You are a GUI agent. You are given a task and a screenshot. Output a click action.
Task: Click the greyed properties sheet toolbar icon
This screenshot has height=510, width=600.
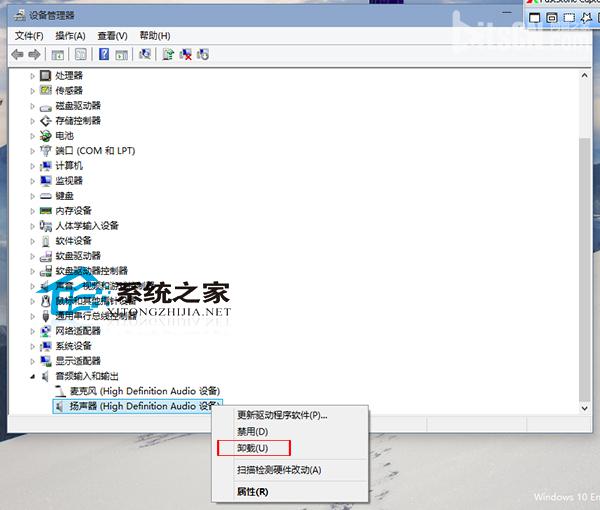[81, 55]
